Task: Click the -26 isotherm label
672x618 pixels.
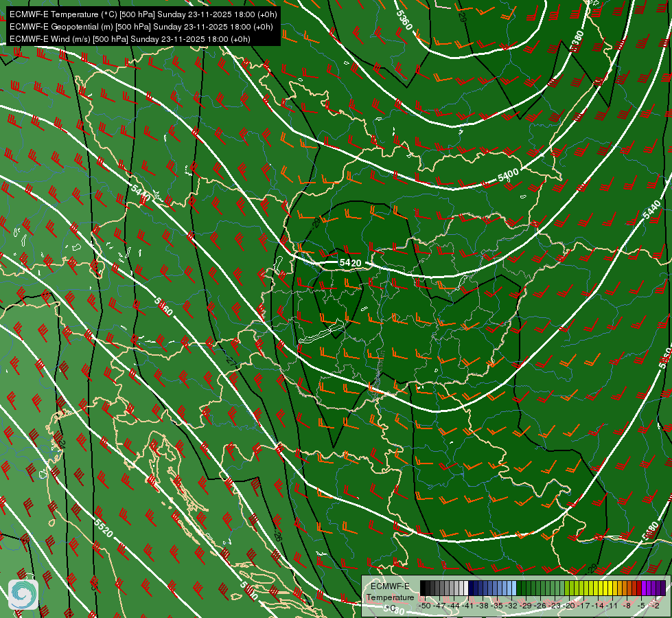Action: (278, 536)
